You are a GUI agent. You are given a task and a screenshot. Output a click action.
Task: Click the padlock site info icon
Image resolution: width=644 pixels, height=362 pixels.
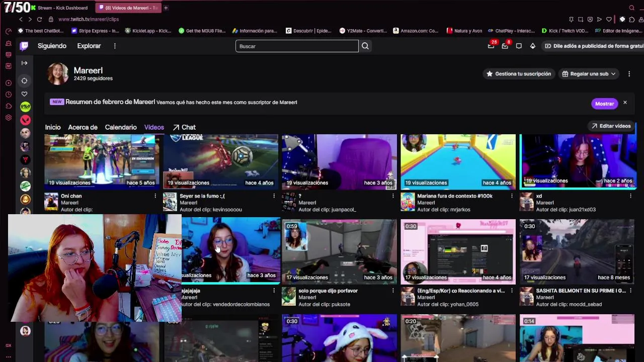51,19
